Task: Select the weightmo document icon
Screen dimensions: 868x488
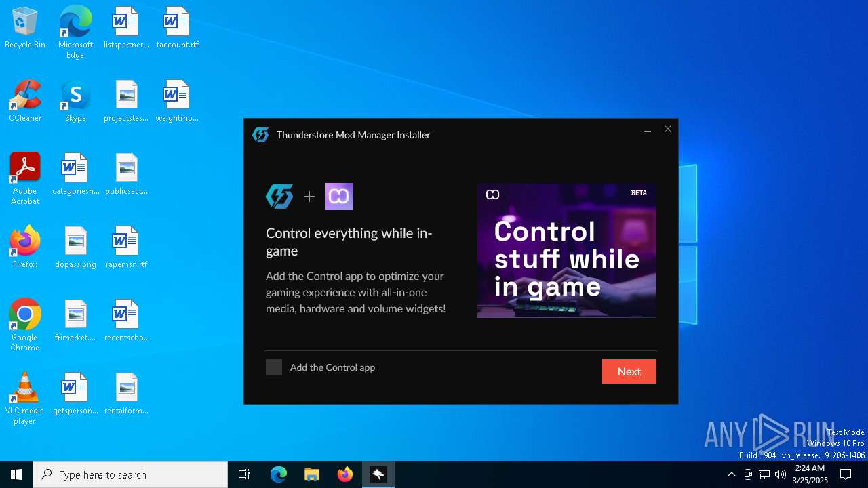Action: click(x=177, y=102)
